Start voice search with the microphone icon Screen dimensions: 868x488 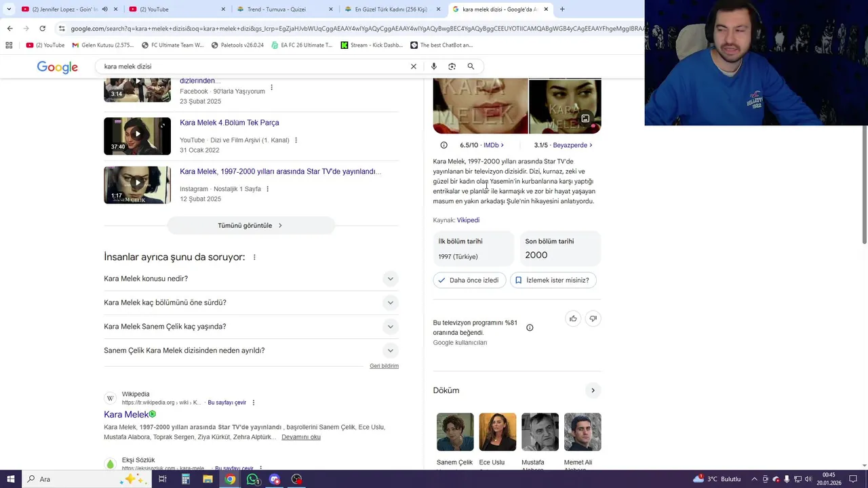point(434,66)
